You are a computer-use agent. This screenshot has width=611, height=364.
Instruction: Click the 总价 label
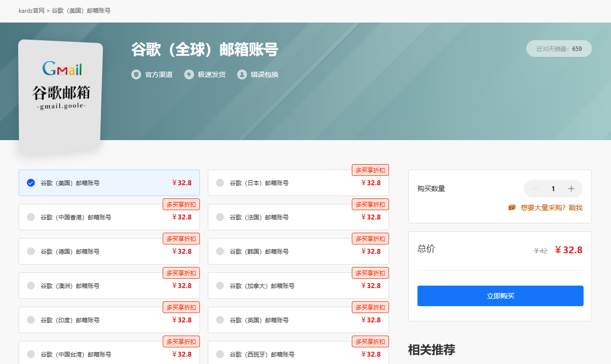click(426, 249)
